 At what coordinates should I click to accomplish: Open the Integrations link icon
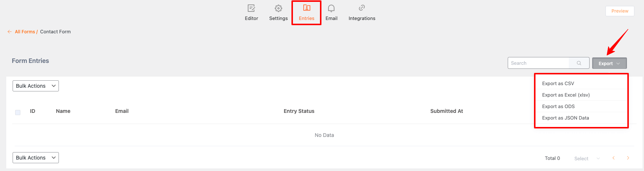coord(362,8)
